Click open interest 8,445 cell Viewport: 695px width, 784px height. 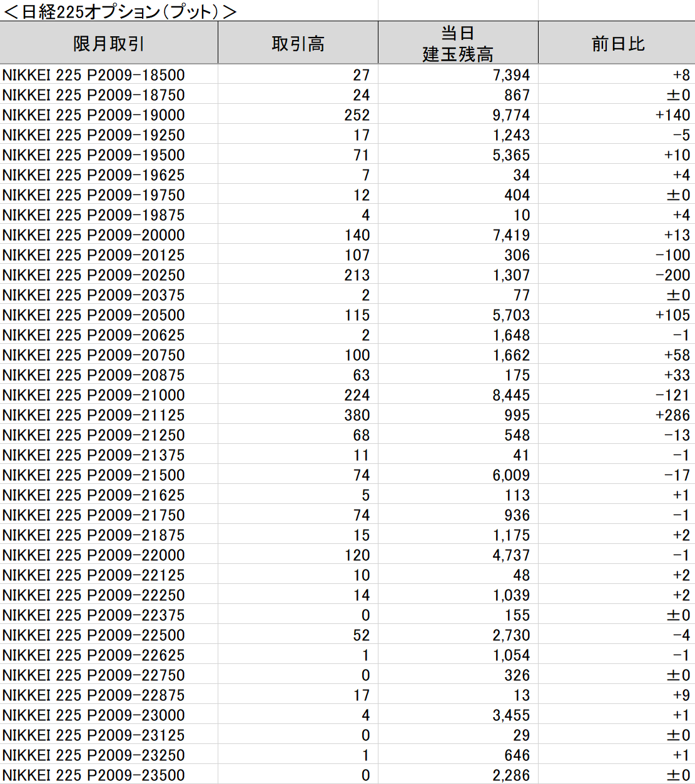click(458, 395)
